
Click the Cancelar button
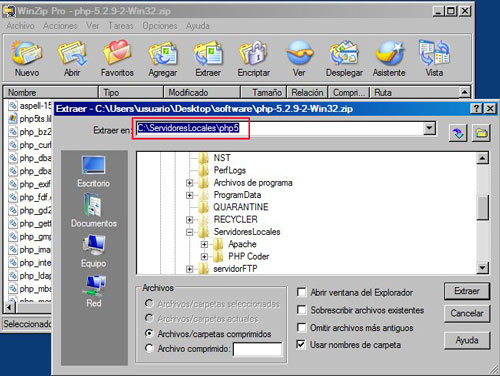pos(467,313)
